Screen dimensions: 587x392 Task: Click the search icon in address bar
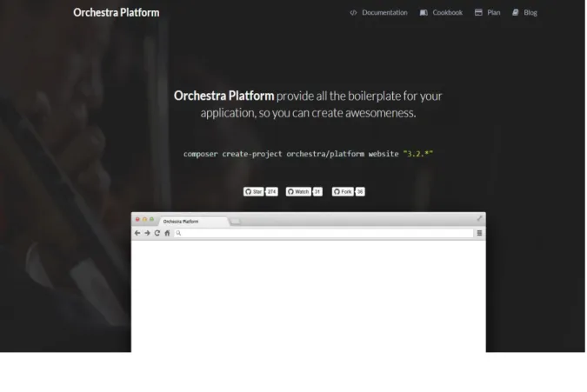(178, 233)
